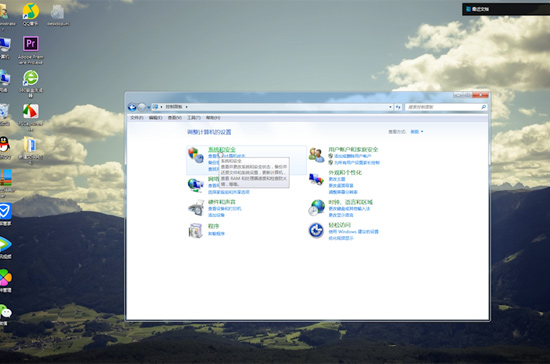This screenshot has width=550, height=364.
Task: Open the 360 browser desktop icon
Action: click(31, 78)
